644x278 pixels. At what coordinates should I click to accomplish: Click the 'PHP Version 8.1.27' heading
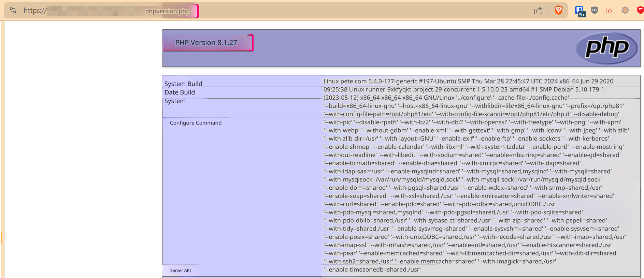206,43
